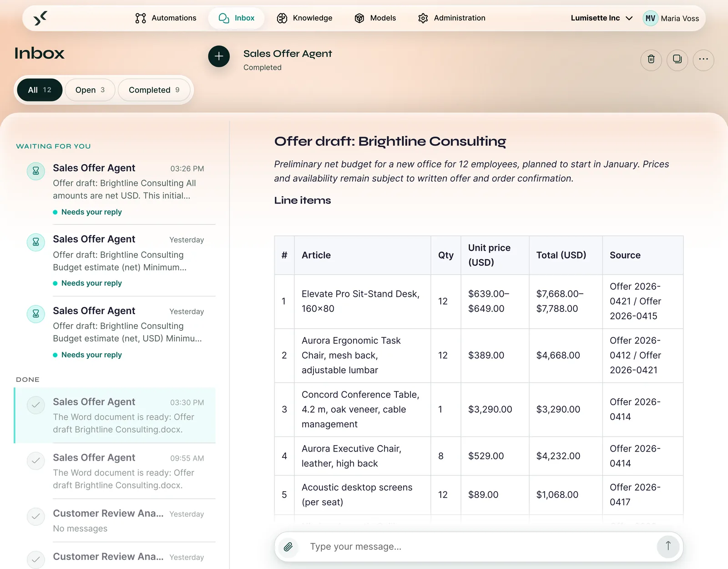Open the 03:26 PM Sales Offer Agent conversation
728x569 pixels.
[x=116, y=189]
